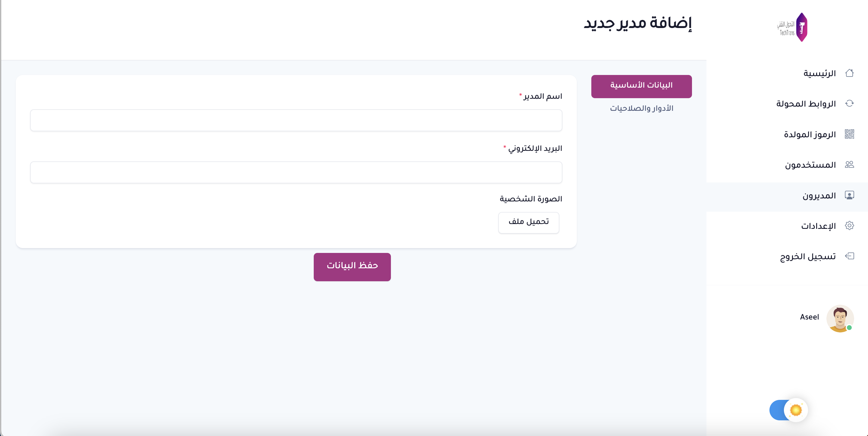
Task: Click the managers profile icon
Action: (x=849, y=195)
